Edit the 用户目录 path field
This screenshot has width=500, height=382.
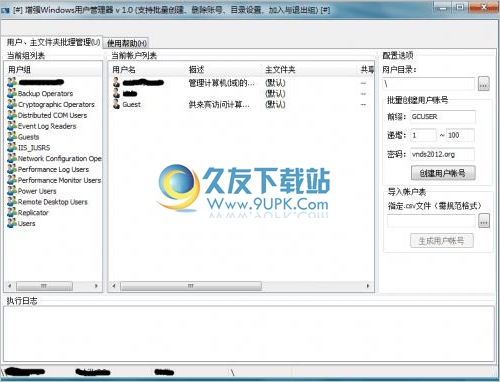(x=429, y=83)
